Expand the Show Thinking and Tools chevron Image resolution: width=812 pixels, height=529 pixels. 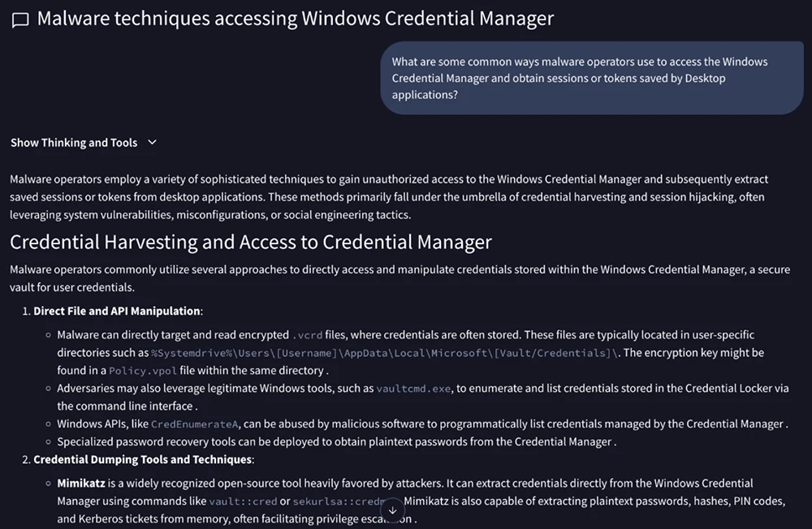pyautogui.click(x=152, y=143)
